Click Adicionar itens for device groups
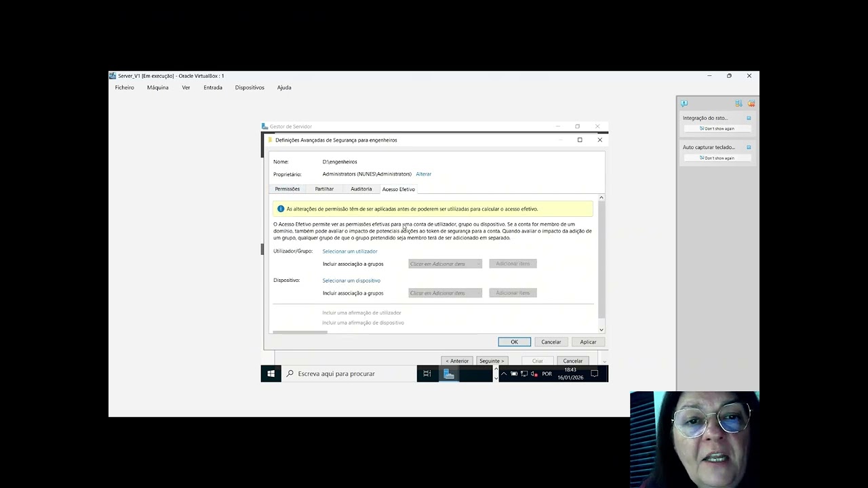The width and height of the screenshot is (868, 488). (513, 293)
